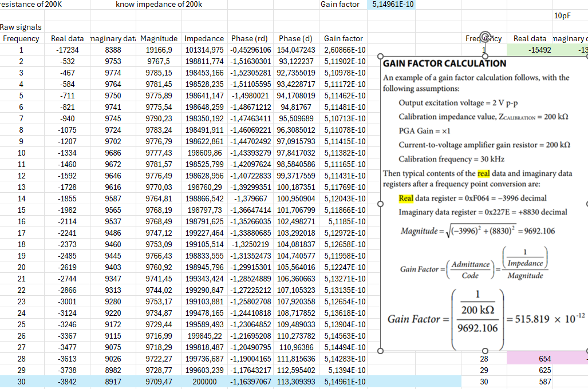The image size is (588, 389).
Task: Select the Real data header in the right table
Action: pyautogui.click(x=530, y=38)
